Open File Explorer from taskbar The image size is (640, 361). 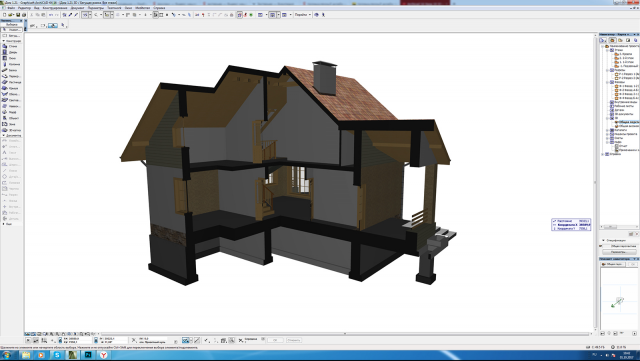[x=25, y=355]
